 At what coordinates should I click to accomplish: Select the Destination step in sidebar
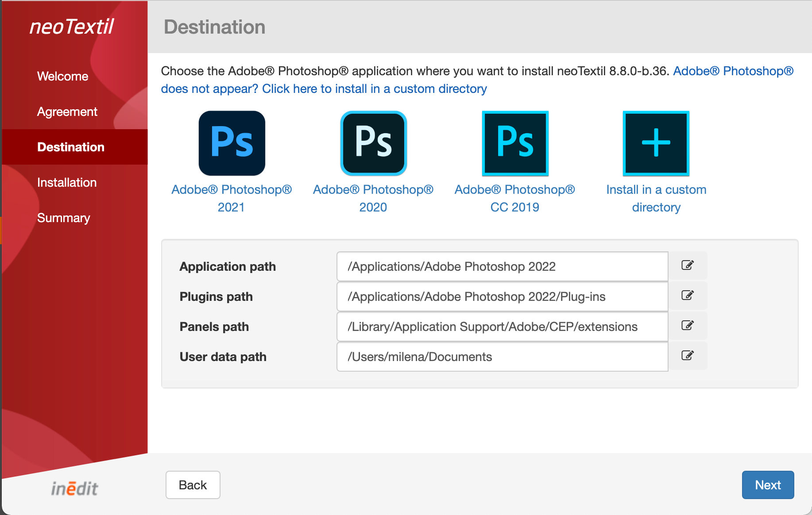pos(75,147)
